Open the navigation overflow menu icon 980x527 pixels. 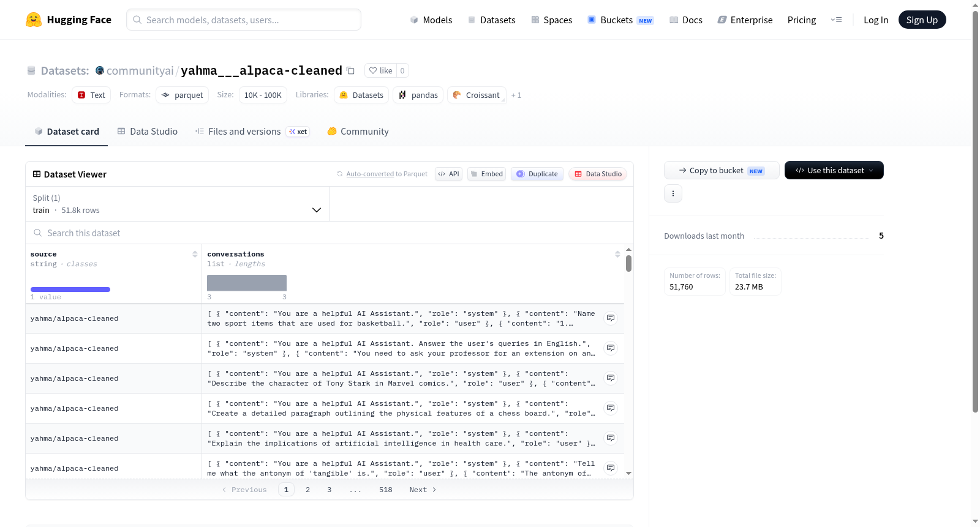point(836,20)
